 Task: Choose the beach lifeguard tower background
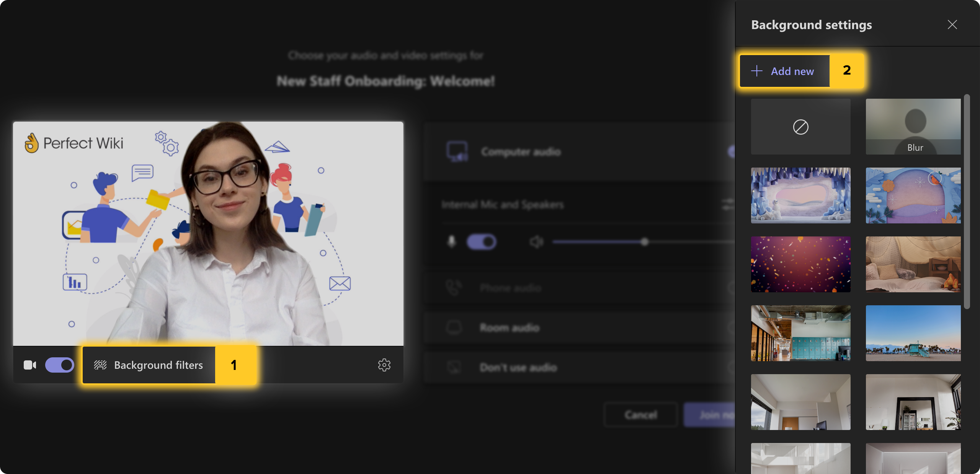pos(913,333)
